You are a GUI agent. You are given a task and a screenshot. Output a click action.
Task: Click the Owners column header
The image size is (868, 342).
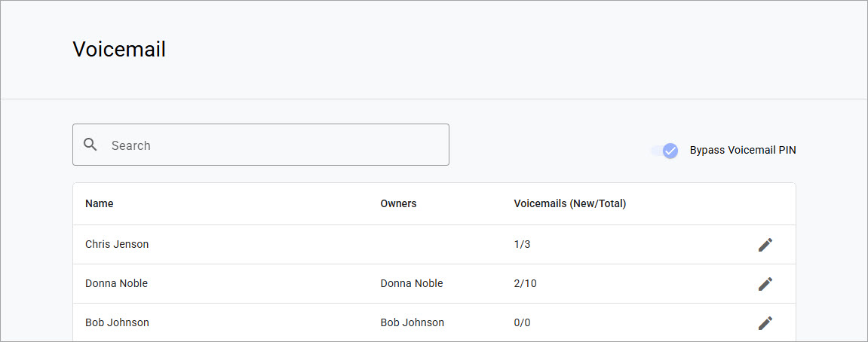(x=398, y=203)
